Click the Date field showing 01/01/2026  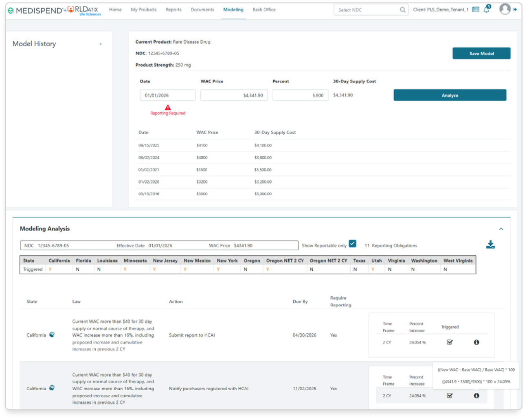tap(167, 95)
